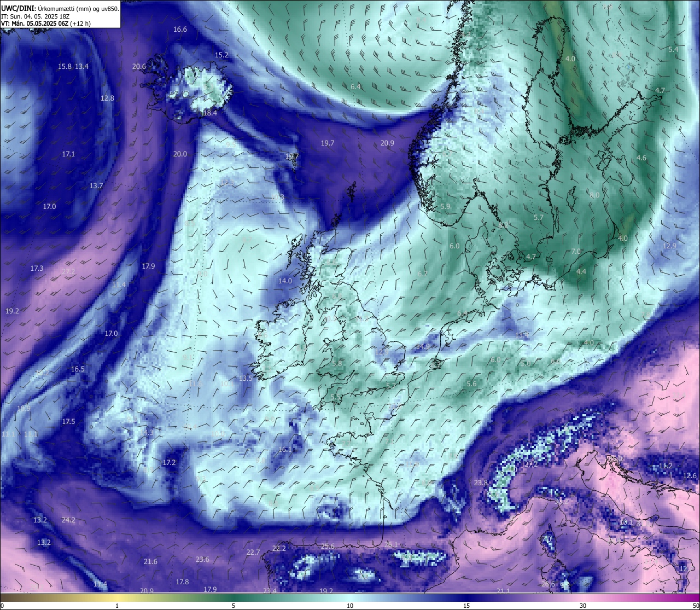Click the 5.4 value in the top-right
700x610 pixels.
(x=673, y=50)
